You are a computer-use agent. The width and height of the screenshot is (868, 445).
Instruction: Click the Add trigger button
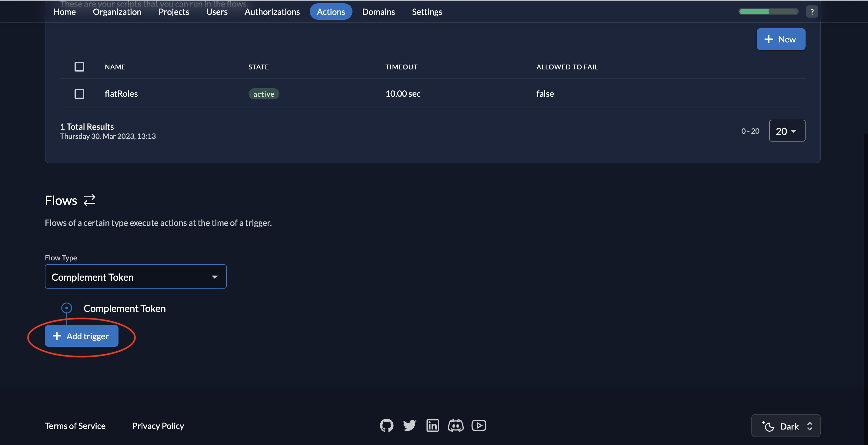pos(82,336)
